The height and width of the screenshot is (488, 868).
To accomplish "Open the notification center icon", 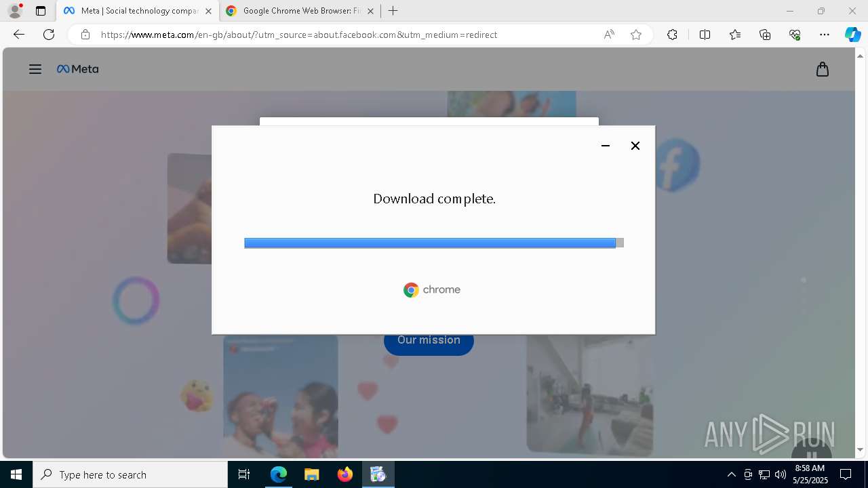I will (x=846, y=474).
